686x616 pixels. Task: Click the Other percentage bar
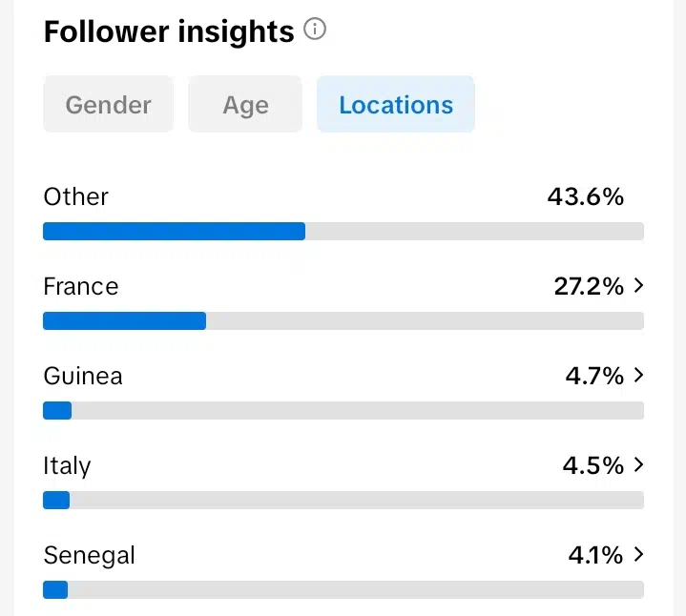tap(343, 232)
